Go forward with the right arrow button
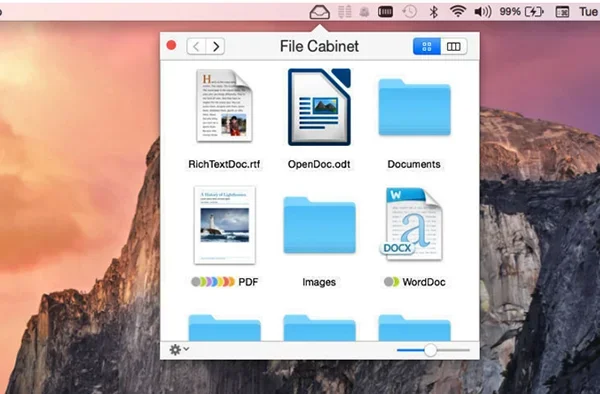The width and height of the screenshot is (600, 394). [215, 47]
